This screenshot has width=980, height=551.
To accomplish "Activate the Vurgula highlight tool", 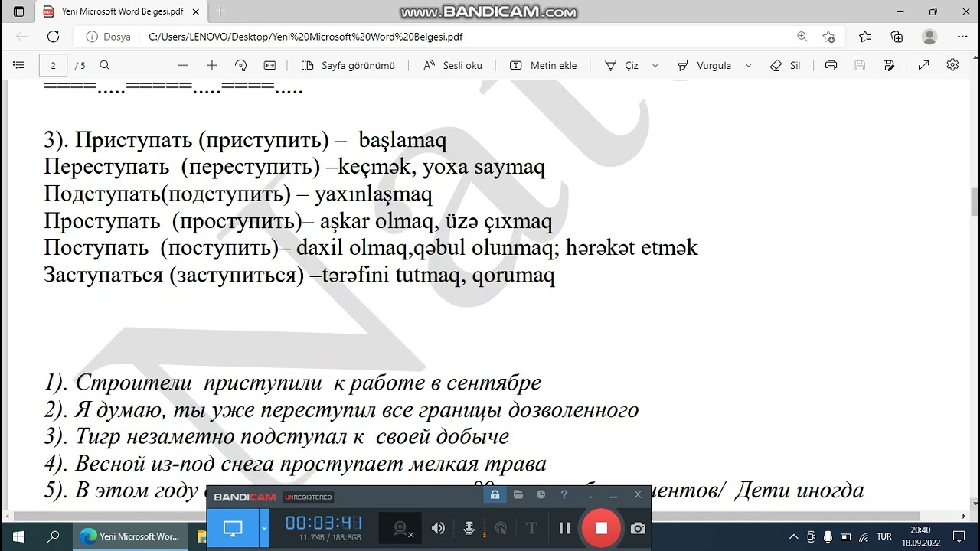I will (x=704, y=66).
